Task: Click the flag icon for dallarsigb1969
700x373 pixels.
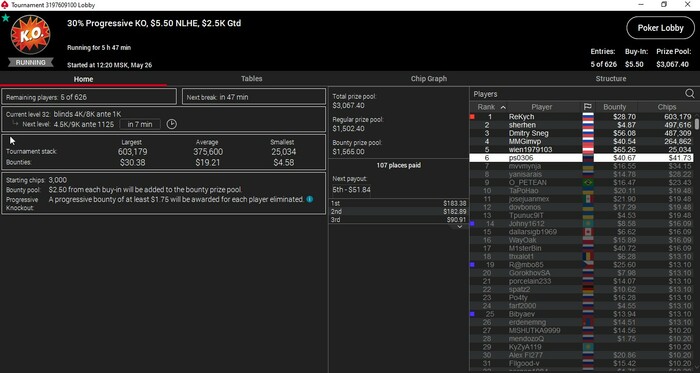Action: click(x=588, y=232)
